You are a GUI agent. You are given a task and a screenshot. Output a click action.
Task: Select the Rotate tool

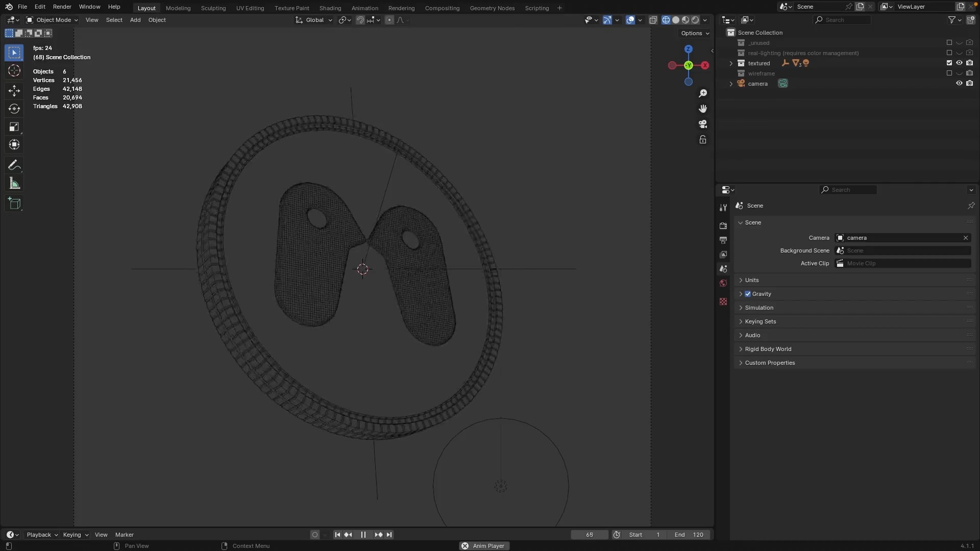[x=14, y=109]
